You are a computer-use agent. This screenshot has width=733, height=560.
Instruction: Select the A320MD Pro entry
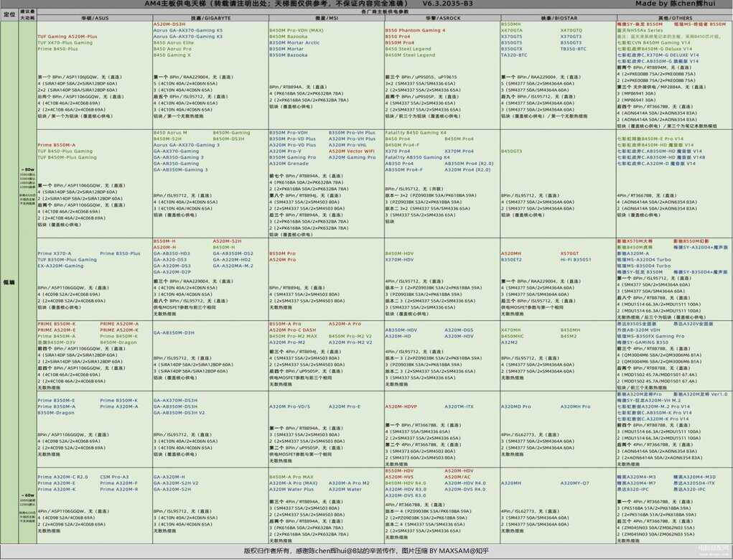point(516,406)
